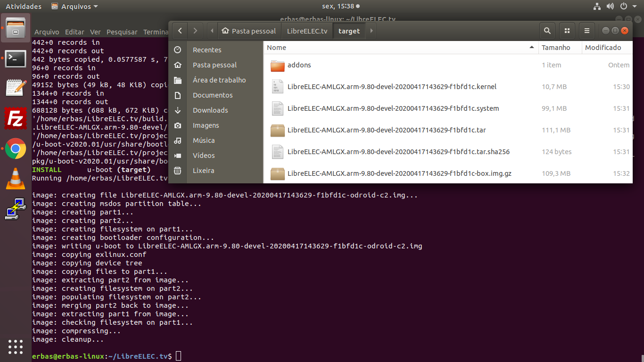Launch VLC media player from dock
Screen dimensions: 644x362
(x=15, y=179)
